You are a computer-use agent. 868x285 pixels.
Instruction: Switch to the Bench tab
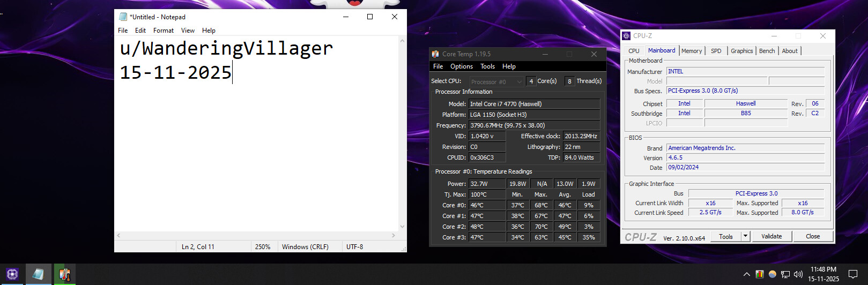coord(767,51)
